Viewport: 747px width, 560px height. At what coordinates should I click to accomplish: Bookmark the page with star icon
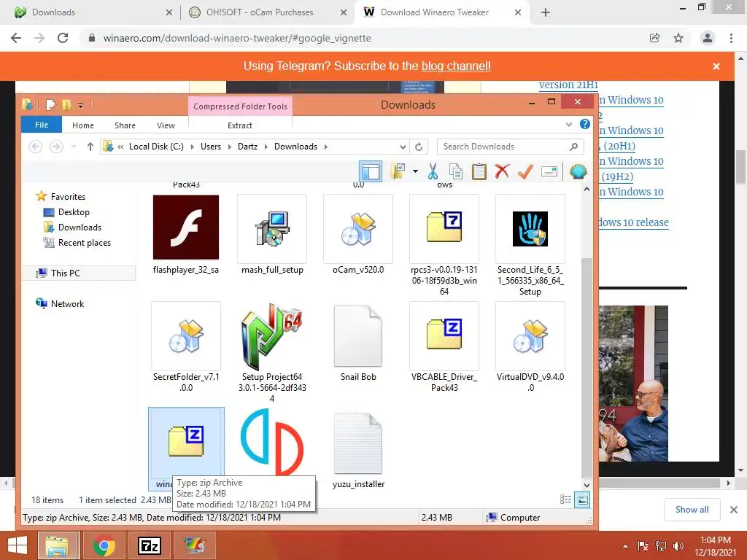(678, 38)
